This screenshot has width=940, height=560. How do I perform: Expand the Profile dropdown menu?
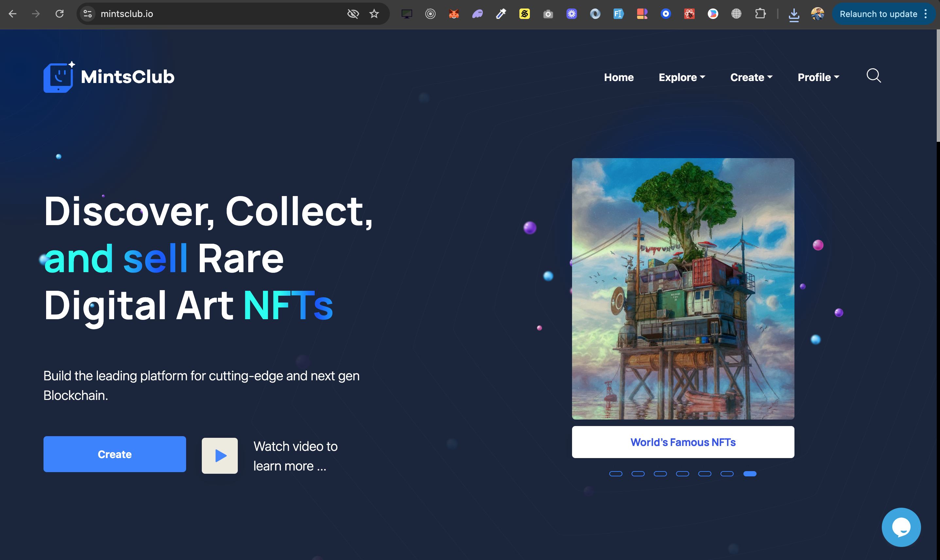click(x=818, y=77)
